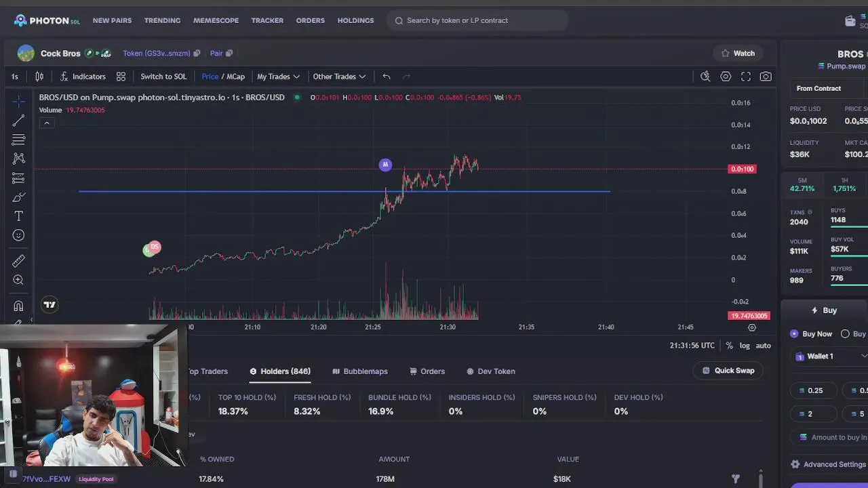
Task: Select the ruler measure tool
Action: 18,261
